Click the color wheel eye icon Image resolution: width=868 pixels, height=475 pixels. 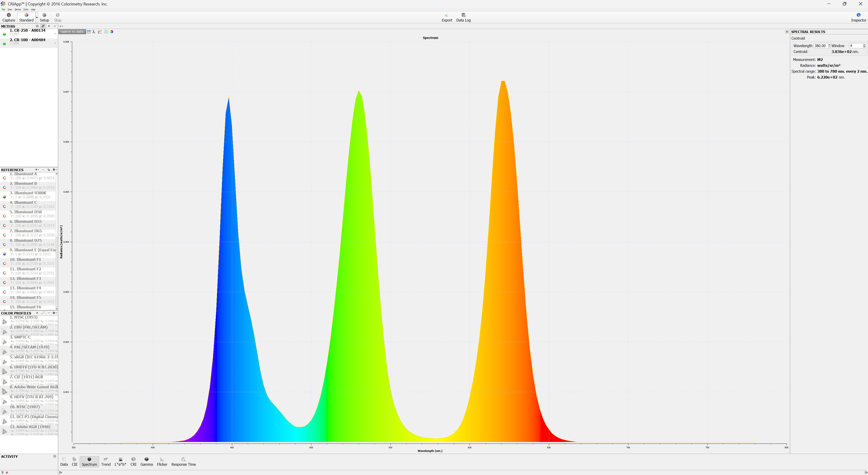[x=112, y=32]
